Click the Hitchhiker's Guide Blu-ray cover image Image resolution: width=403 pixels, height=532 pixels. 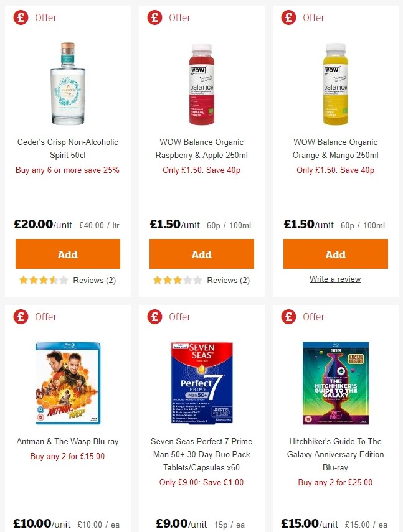coord(335,383)
